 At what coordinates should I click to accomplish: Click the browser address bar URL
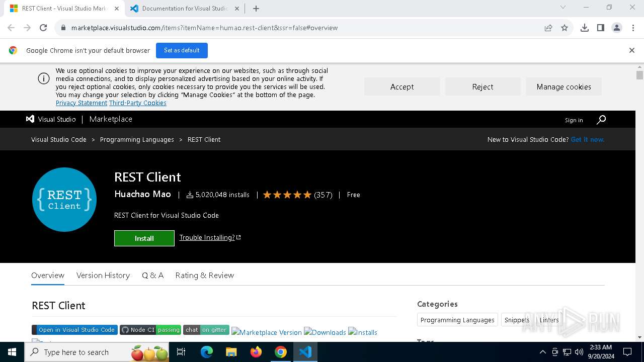204,28
